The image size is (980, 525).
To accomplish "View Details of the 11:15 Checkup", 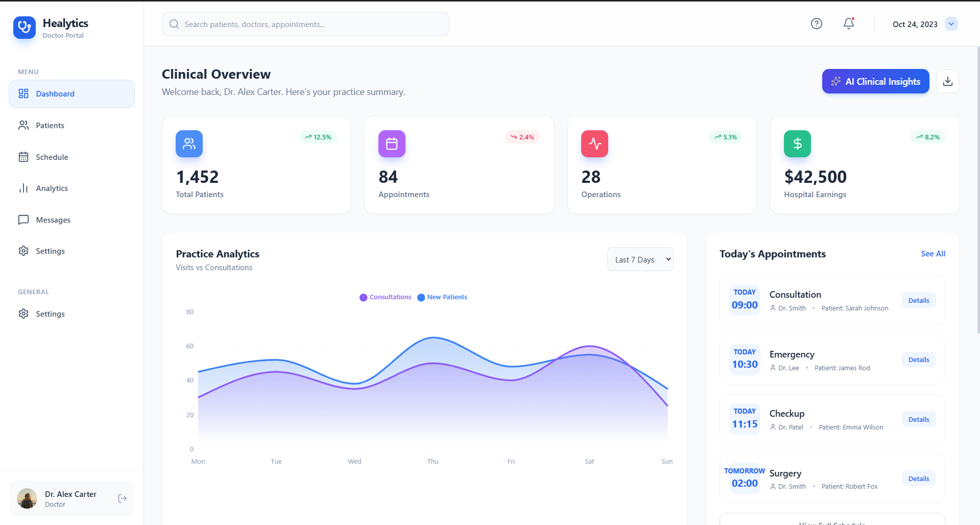I will pos(919,419).
